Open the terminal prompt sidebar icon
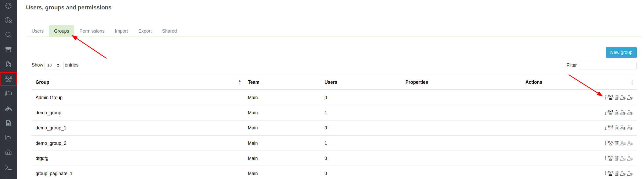Image resolution: width=644 pixels, height=179 pixels. pyautogui.click(x=8, y=167)
